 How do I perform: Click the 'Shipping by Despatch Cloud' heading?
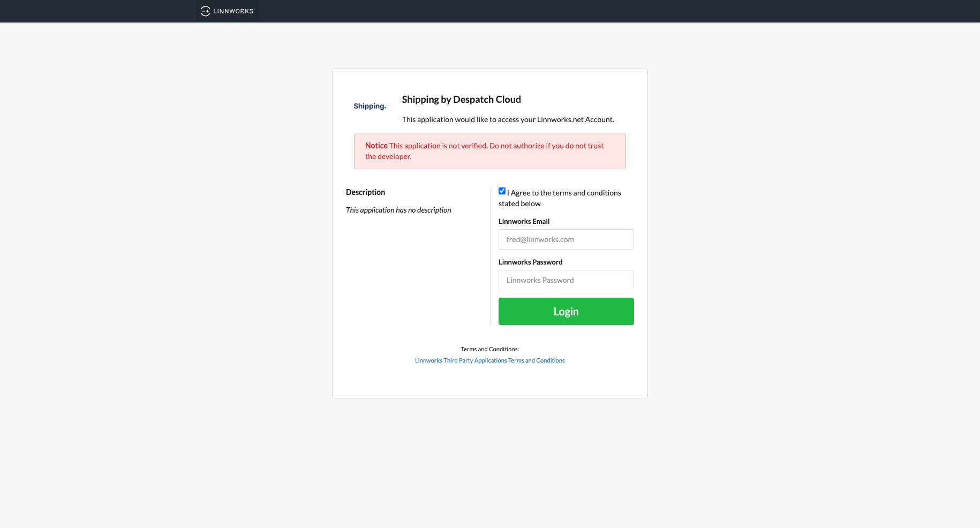(461, 100)
